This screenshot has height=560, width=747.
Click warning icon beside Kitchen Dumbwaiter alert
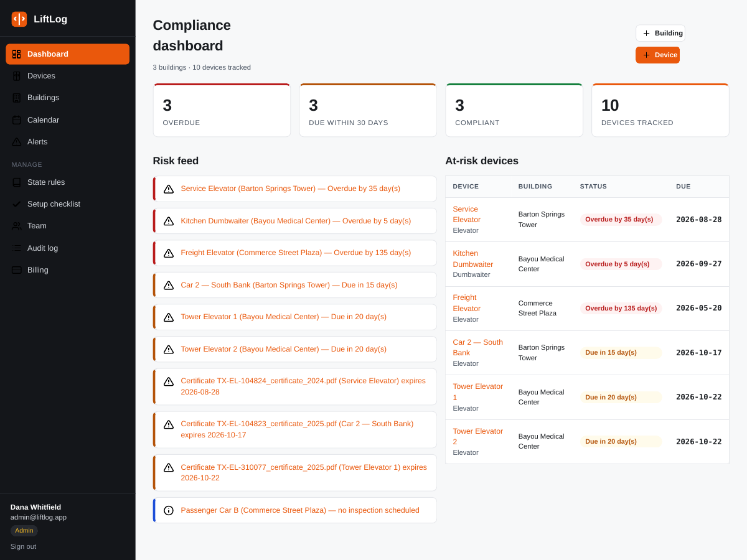tap(169, 221)
